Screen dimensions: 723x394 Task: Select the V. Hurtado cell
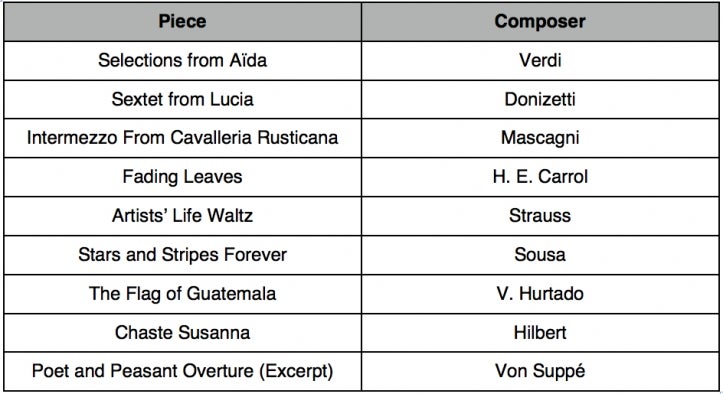pos(540,294)
